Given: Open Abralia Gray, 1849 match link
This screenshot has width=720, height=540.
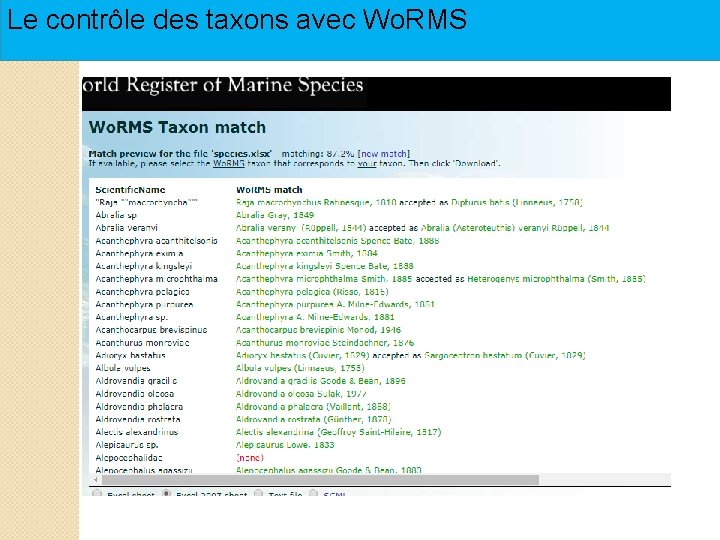Looking at the screenshot, I should [x=275, y=215].
